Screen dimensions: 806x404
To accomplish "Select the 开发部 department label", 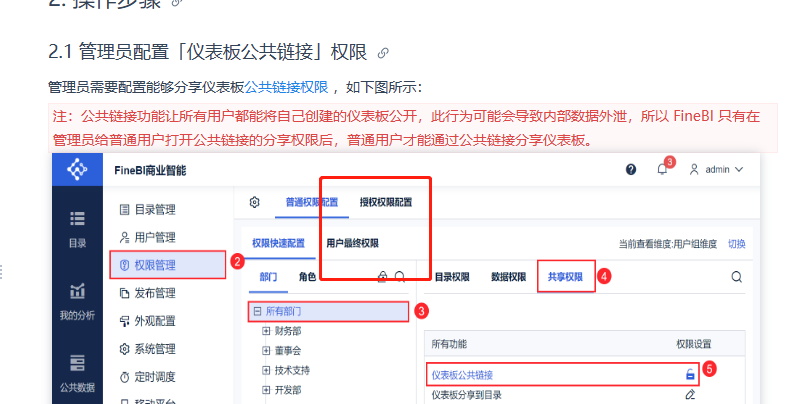I will pos(288,390).
